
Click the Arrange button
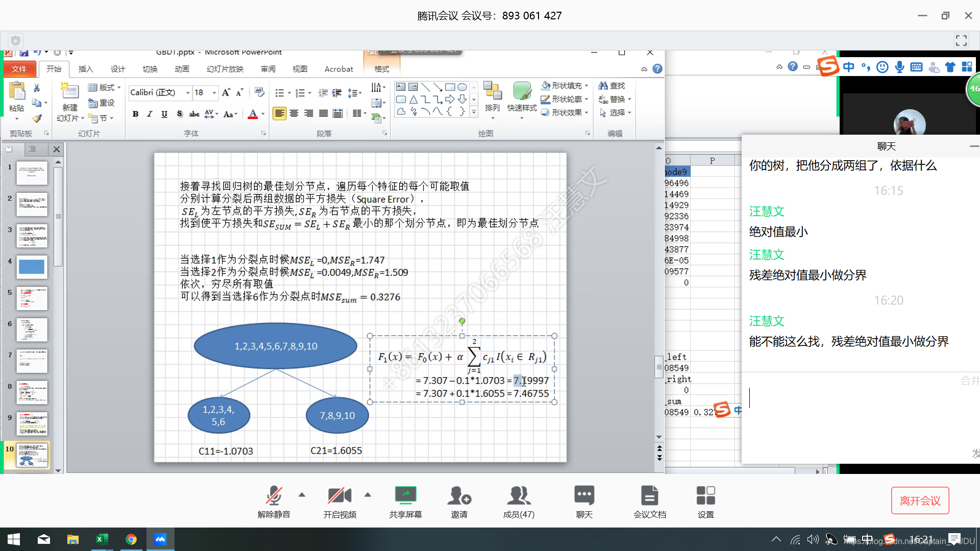[493, 101]
